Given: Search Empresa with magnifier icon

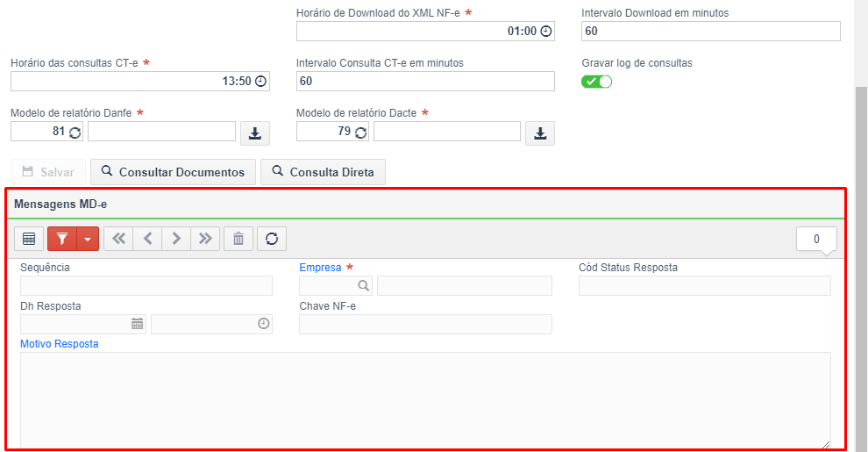Looking at the screenshot, I should coord(363,285).
